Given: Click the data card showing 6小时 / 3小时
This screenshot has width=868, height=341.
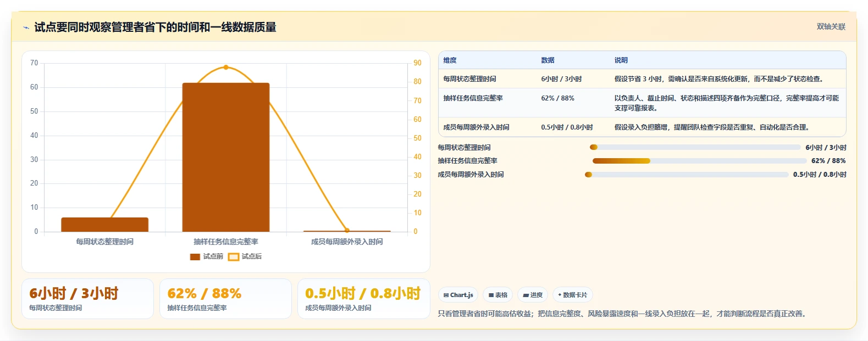Looking at the screenshot, I should point(87,299).
